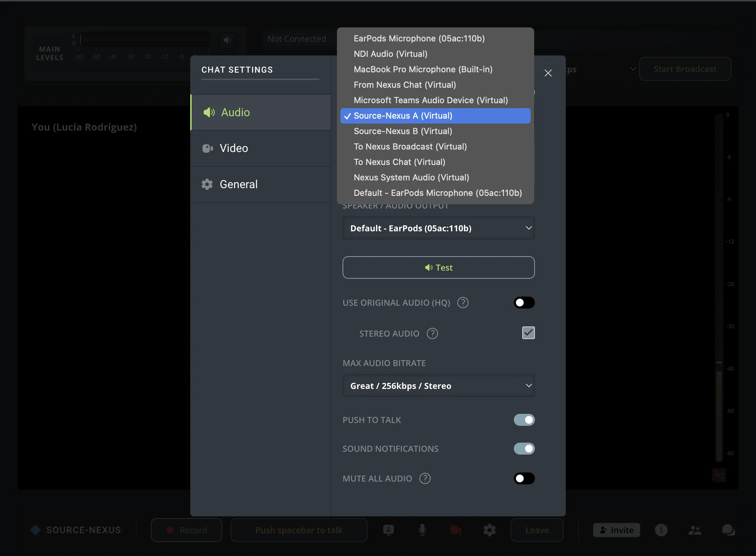This screenshot has height=556, width=756.
Task: Uncheck the Stereo Audio checkbox
Action: pyautogui.click(x=528, y=333)
